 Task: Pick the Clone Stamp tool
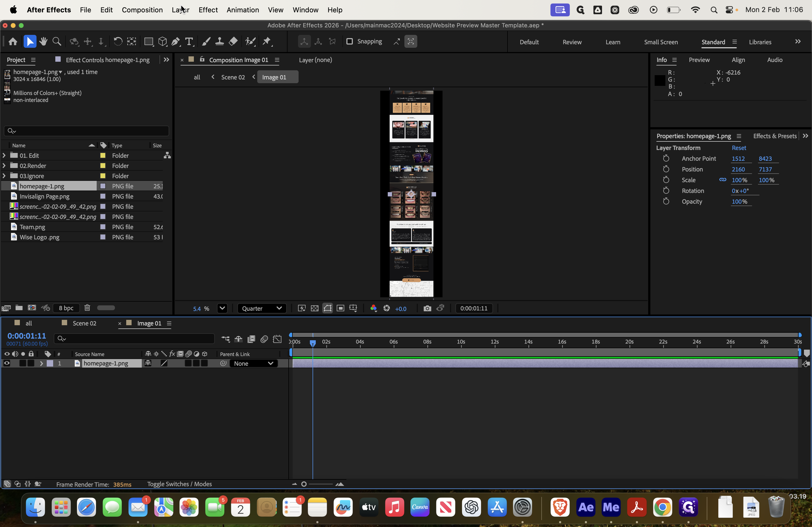coord(219,42)
